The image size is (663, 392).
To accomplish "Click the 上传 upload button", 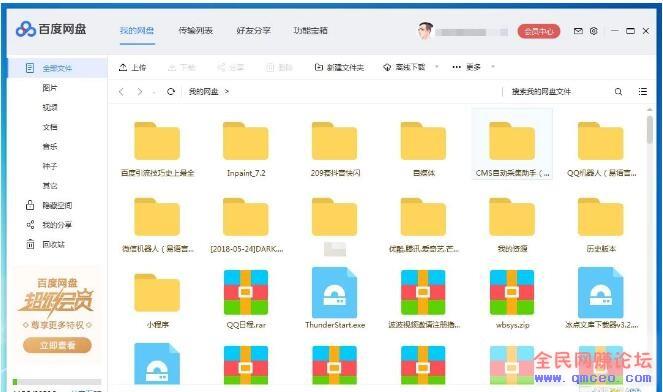I will pos(132,67).
